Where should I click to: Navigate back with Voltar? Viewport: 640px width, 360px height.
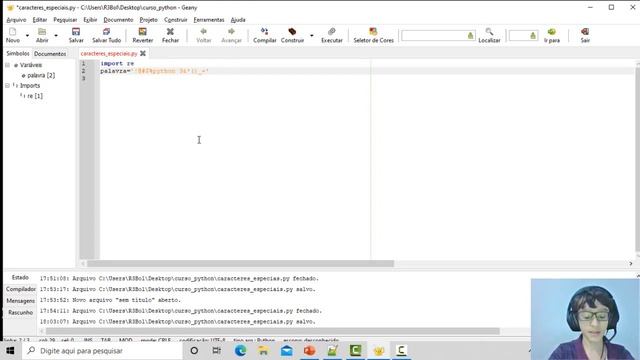pos(204,36)
